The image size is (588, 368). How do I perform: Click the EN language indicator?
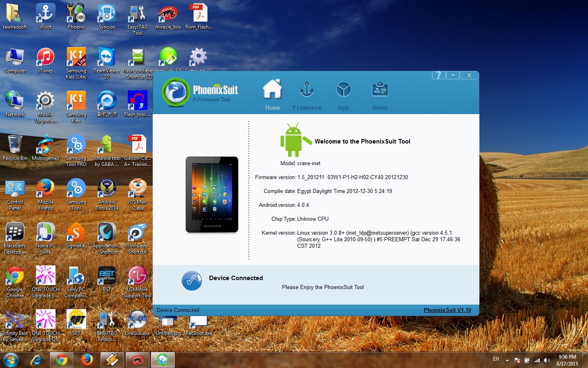click(496, 359)
